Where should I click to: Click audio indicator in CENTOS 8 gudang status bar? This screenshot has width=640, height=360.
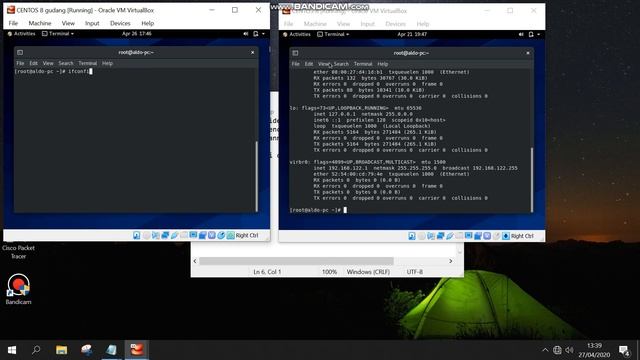[156, 236]
